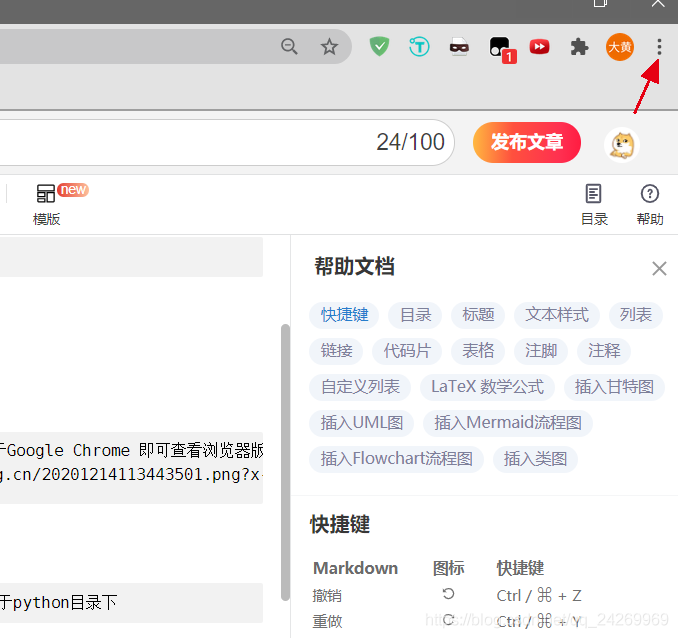Click the zoom magnifier icon in address bar
The width and height of the screenshot is (678, 638).
coord(290,47)
